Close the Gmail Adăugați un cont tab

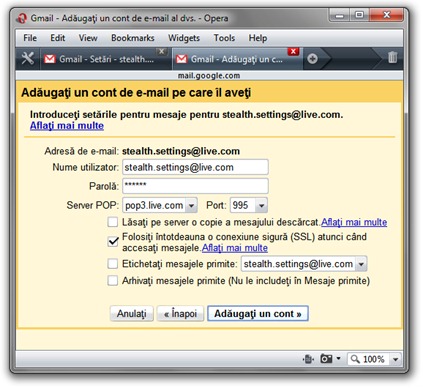(293, 51)
